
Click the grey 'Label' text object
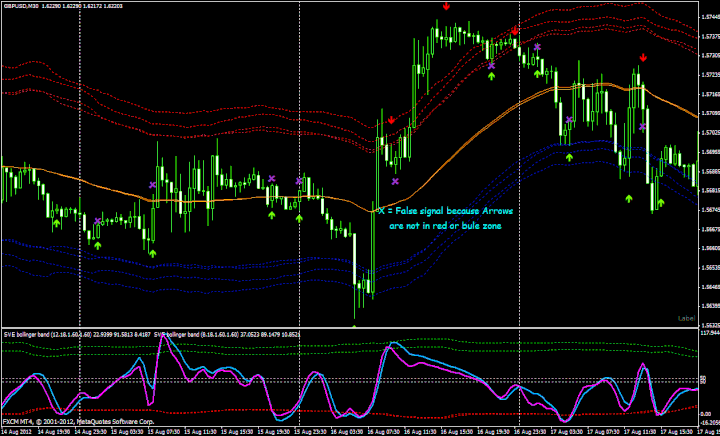point(686,318)
